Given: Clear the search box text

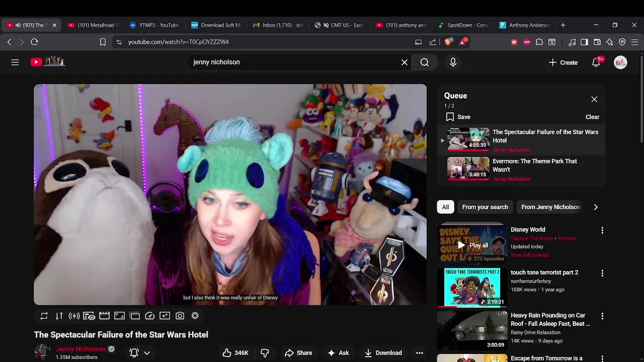Looking at the screenshot, I should (x=405, y=62).
